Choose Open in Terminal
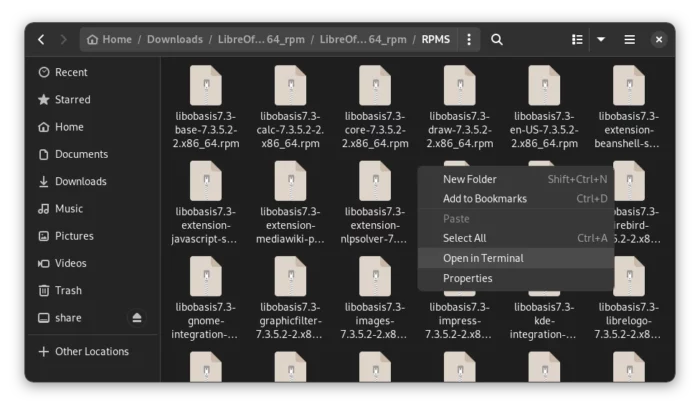Image resolution: width=700 pixels, height=409 pixels. (516, 258)
